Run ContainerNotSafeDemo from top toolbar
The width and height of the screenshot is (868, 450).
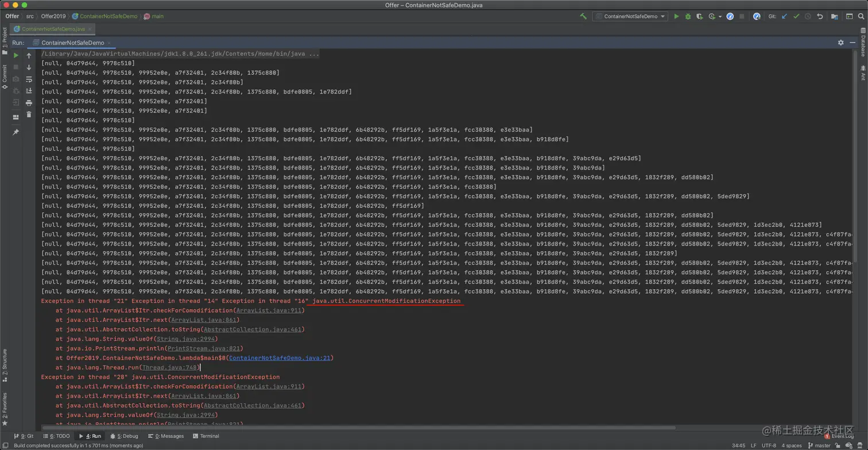(x=676, y=17)
